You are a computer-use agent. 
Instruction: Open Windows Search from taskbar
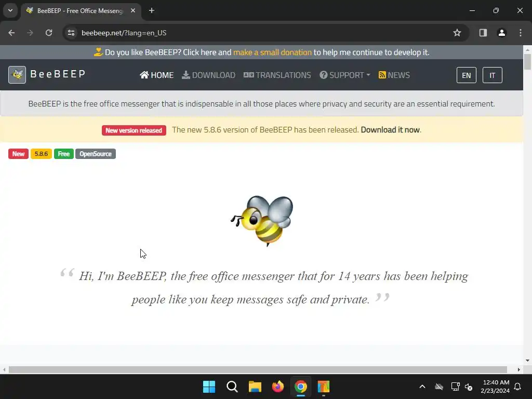(x=232, y=387)
